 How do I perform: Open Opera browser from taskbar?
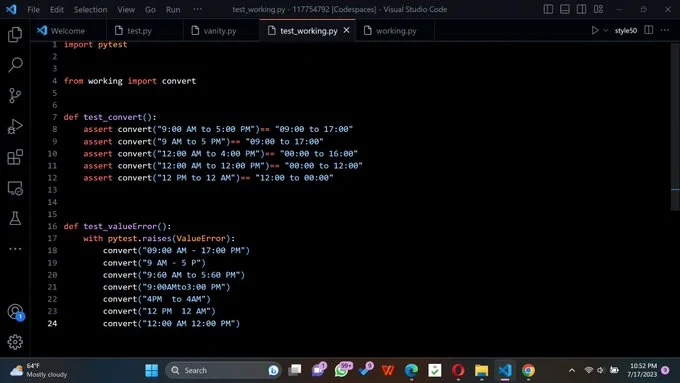point(458,370)
